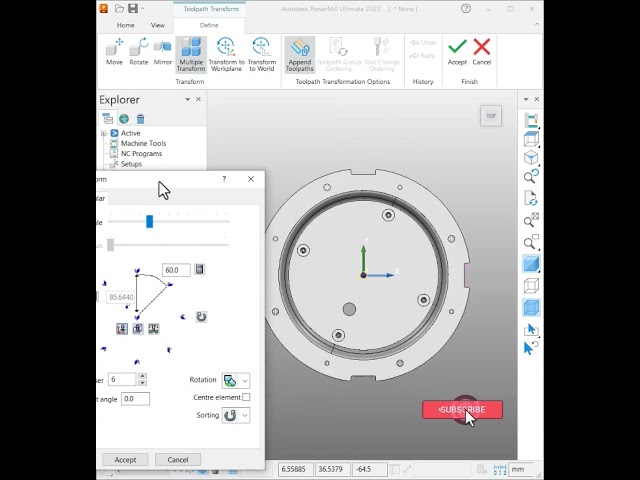Image resolution: width=640 pixels, height=480 pixels.
Task: Open the Explorer recycle bin tab icon
Action: click(140, 119)
